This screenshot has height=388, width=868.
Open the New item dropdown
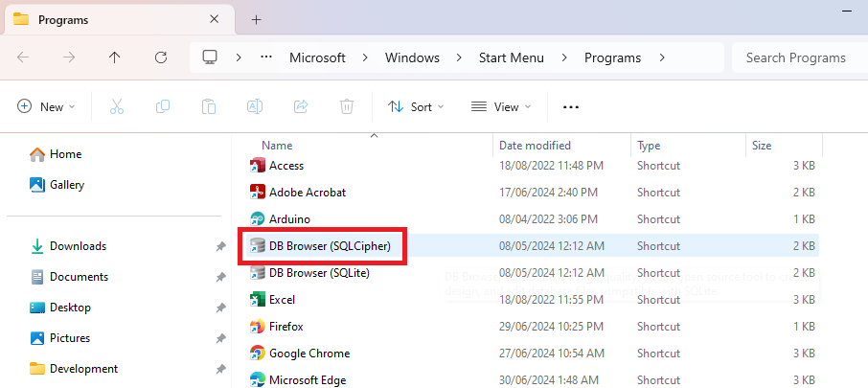pos(47,107)
